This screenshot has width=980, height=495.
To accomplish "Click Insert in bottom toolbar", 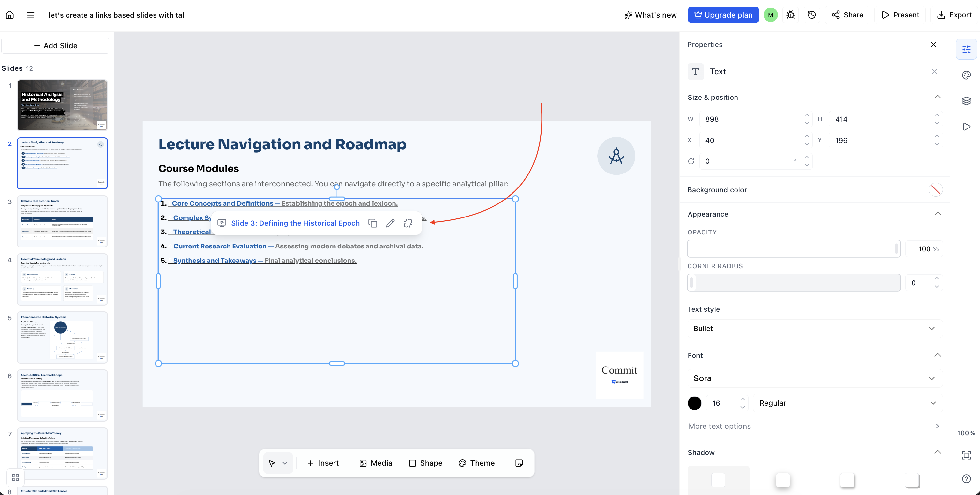I will (x=323, y=463).
